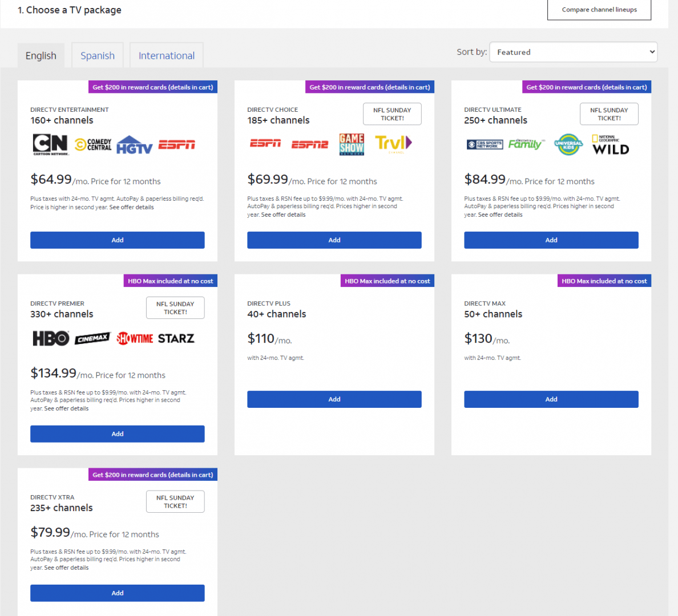The image size is (678, 616).
Task: Click the Discovery Family logo
Action: tap(526, 144)
